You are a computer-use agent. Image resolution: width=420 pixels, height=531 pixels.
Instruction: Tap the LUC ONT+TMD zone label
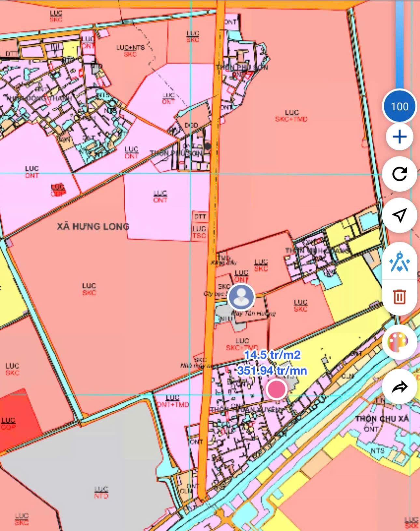click(x=173, y=401)
